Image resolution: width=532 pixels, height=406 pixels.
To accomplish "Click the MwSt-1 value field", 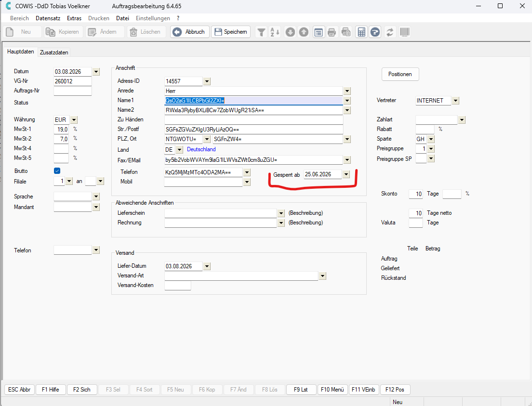I will pos(61,129).
